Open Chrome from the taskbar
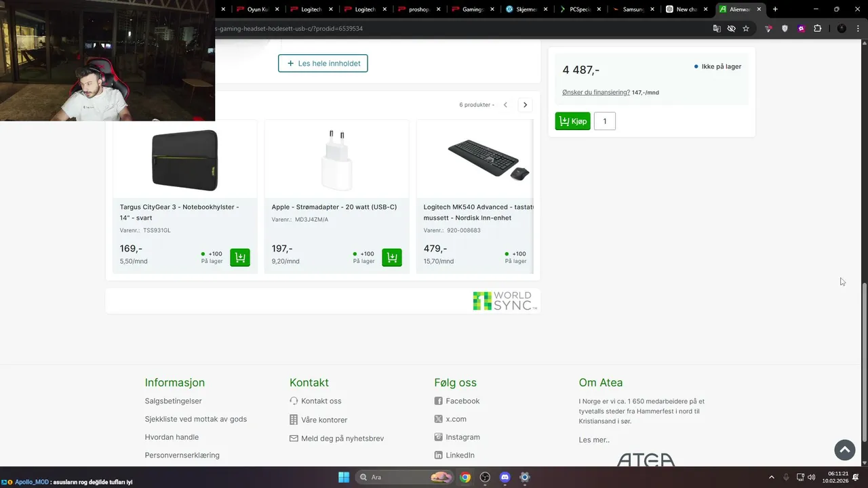The width and height of the screenshot is (868, 488). coord(465,477)
